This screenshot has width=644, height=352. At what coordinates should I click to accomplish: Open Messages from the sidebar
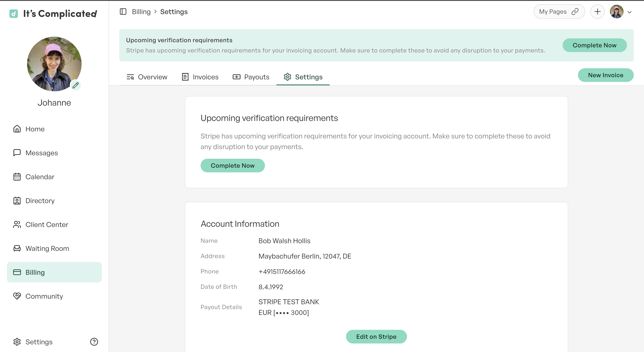click(x=42, y=153)
